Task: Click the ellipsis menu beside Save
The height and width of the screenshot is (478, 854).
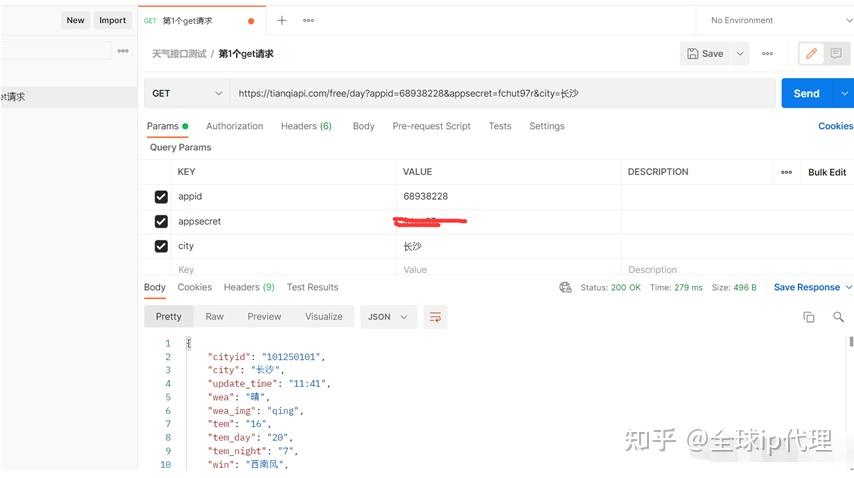Action: [x=767, y=54]
